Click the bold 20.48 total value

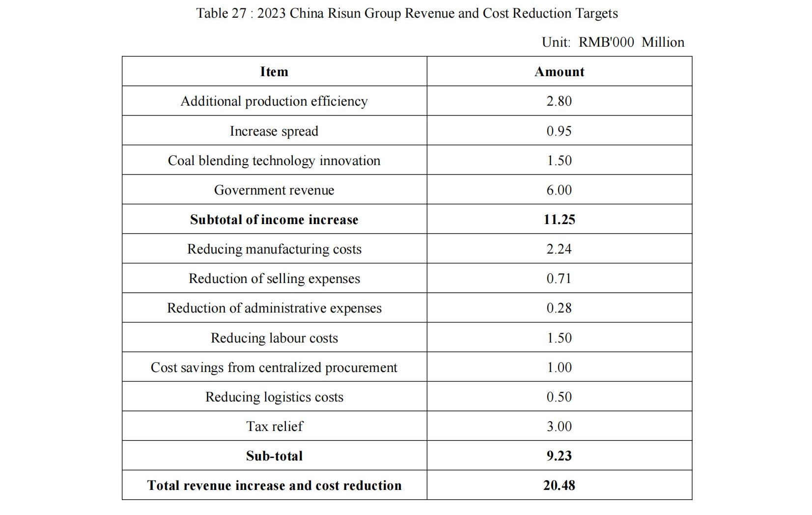[559, 486]
